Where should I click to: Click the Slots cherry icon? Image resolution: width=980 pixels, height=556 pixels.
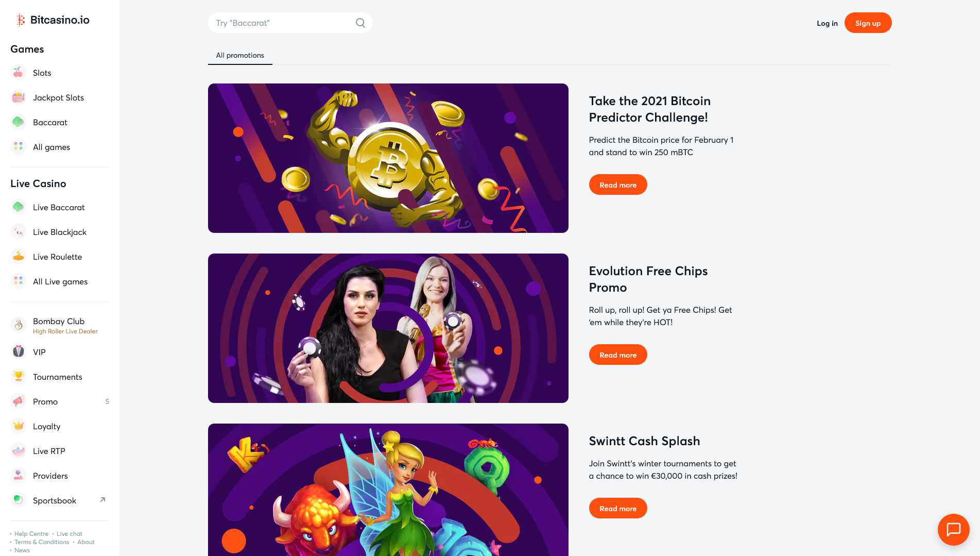point(19,73)
